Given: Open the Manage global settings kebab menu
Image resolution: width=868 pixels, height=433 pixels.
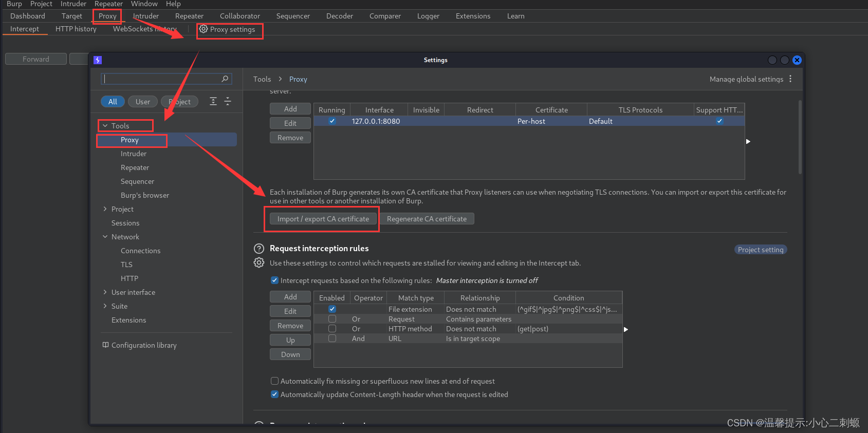Looking at the screenshot, I should 790,79.
